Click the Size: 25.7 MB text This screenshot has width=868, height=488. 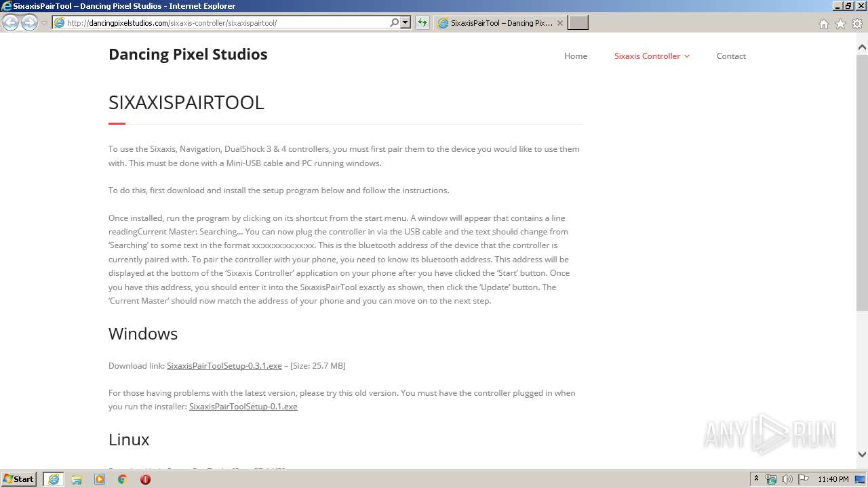coord(318,365)
